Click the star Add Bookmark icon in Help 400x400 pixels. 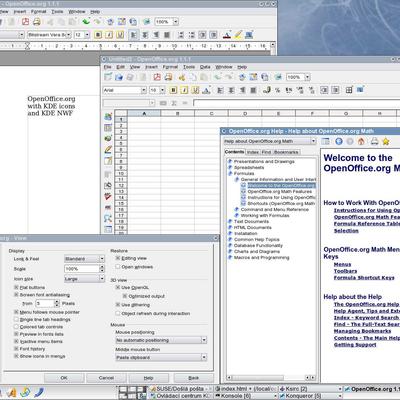coord(386,141)
